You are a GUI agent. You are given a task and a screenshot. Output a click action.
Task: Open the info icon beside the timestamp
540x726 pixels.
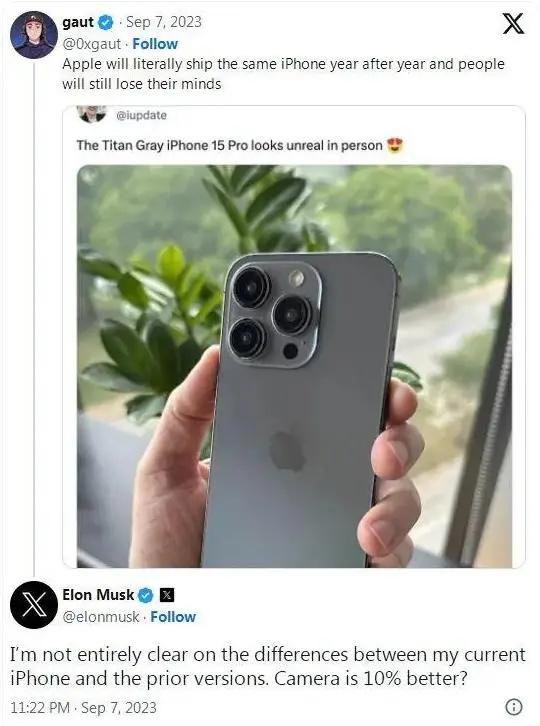point(514,707)
